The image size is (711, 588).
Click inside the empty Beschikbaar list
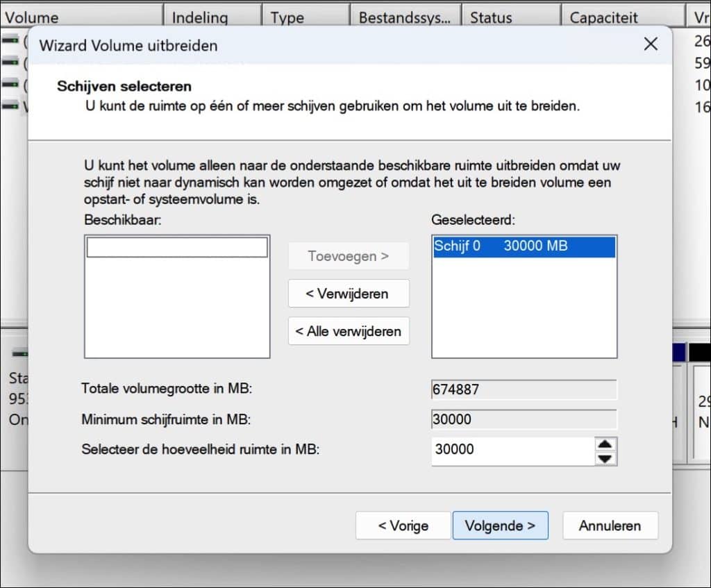[x=176, y=299]
